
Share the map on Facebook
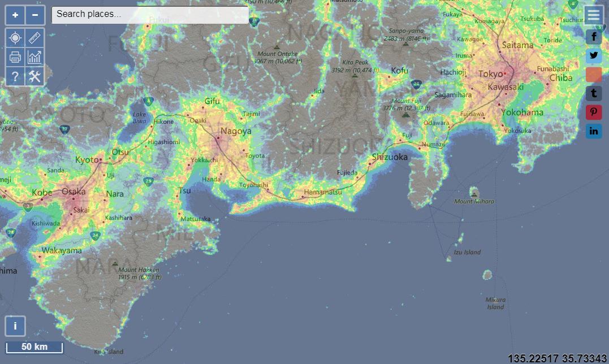[x=594, y=37]
